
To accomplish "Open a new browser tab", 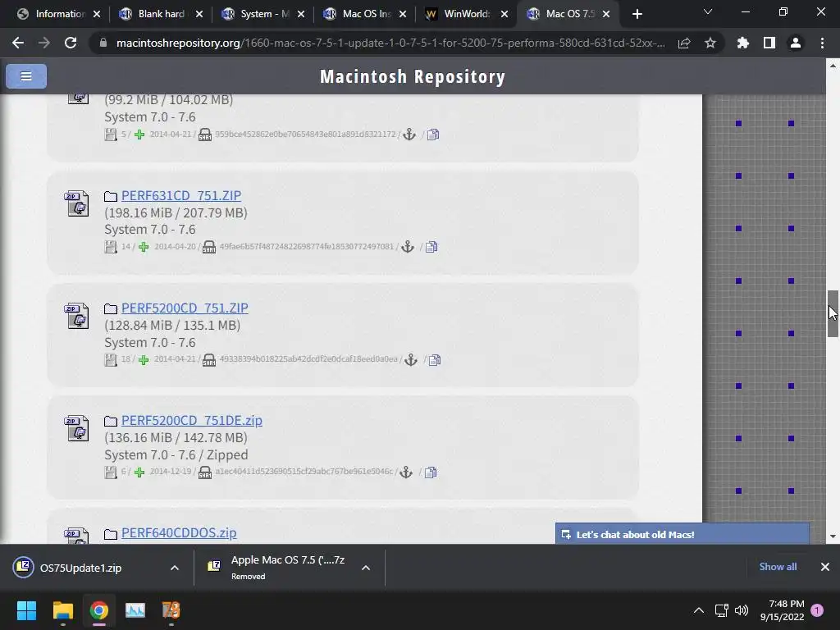I will tap(637, 14).
